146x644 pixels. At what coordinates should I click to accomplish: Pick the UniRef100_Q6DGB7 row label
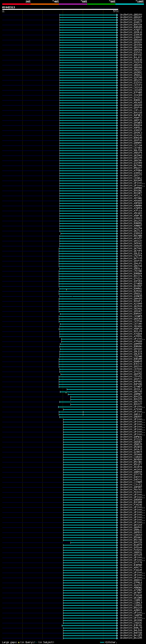[x=131, y=442]
